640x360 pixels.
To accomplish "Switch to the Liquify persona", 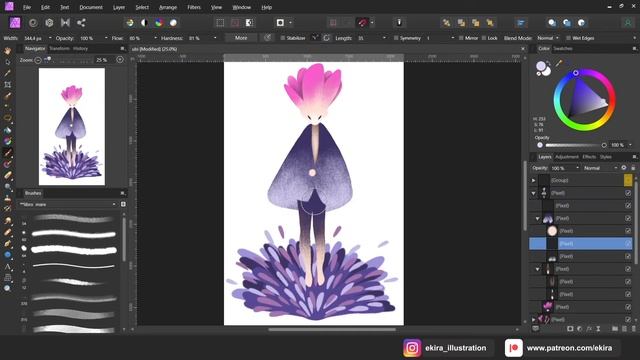I will (x=33, y=23).
